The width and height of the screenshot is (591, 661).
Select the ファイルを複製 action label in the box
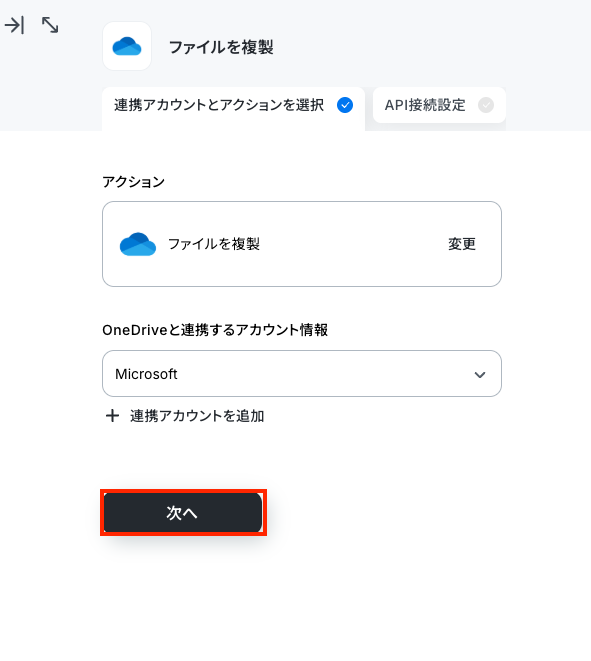point(214,244)
